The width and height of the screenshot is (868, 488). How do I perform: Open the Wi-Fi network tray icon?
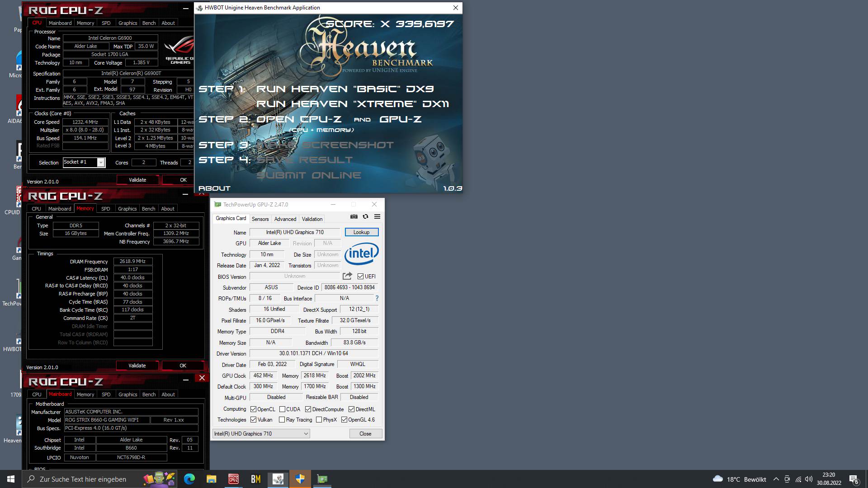coord(798,479)
